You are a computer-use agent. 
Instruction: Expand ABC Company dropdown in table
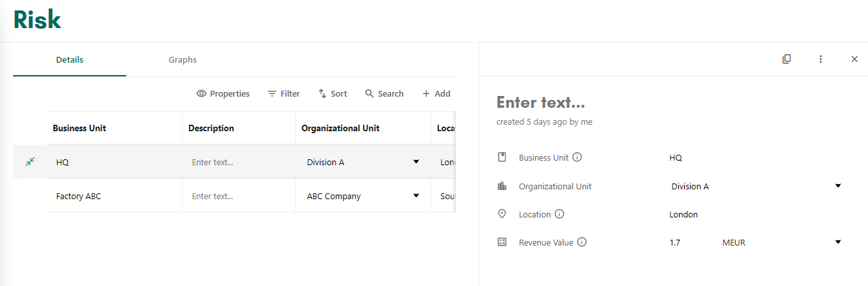pyautogui.click(x=416, y=196)
